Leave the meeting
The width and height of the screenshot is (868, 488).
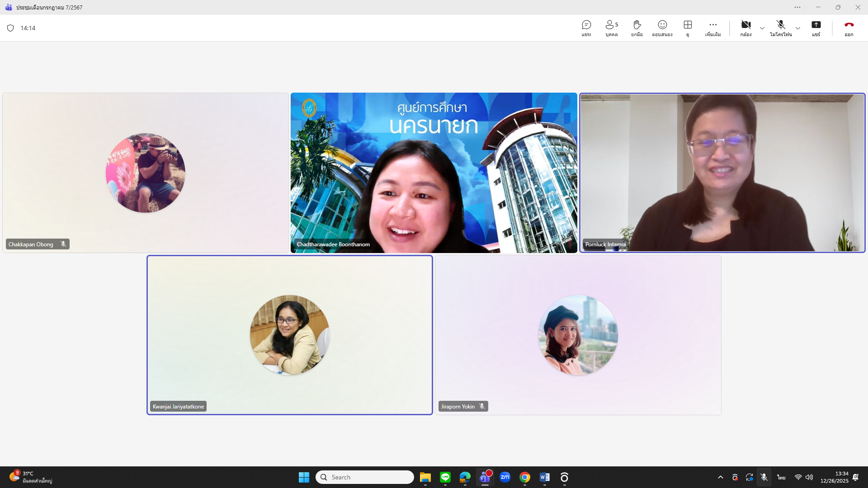pyautogui.click(x=849, y=28)
